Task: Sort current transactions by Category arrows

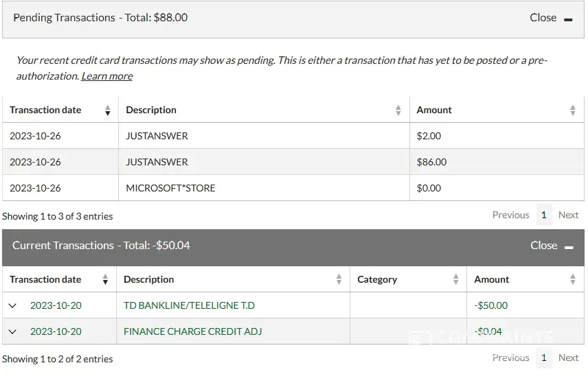Action: (x=456, y=280)
